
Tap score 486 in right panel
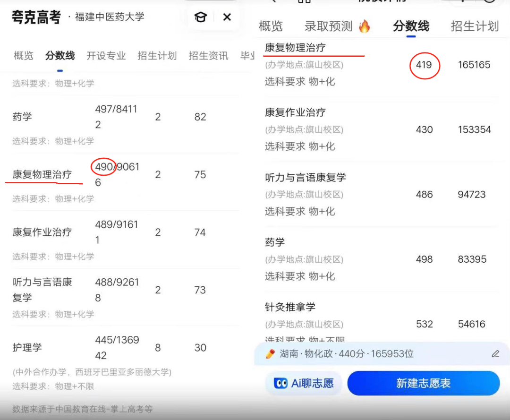(424, 194)
